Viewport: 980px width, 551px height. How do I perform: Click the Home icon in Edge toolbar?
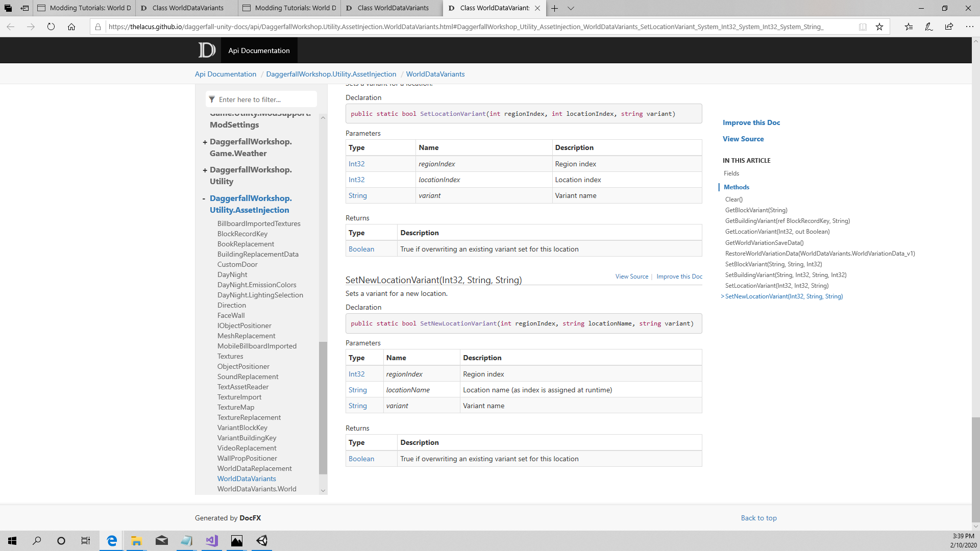point(71,27)
